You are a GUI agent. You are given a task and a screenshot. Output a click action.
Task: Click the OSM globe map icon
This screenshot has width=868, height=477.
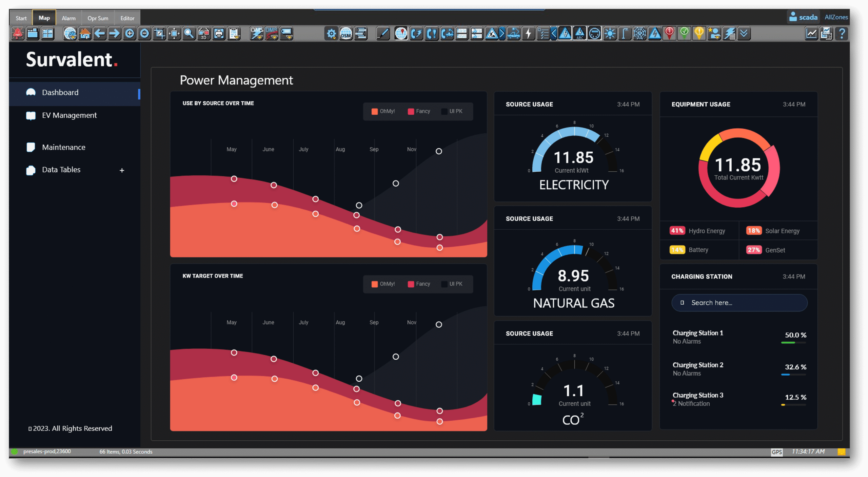click(346, 34)
